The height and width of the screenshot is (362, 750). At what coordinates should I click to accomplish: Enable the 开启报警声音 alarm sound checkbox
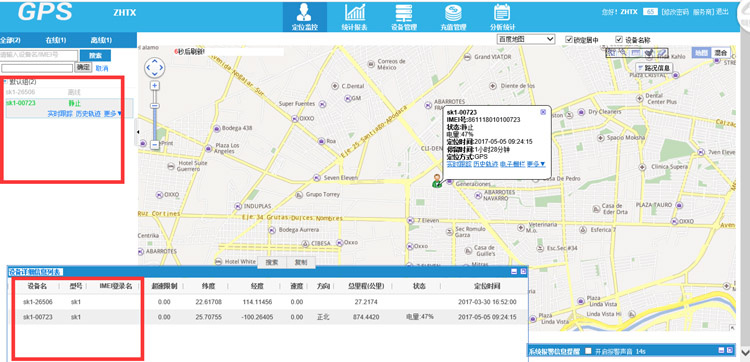(x=588, y=351)
